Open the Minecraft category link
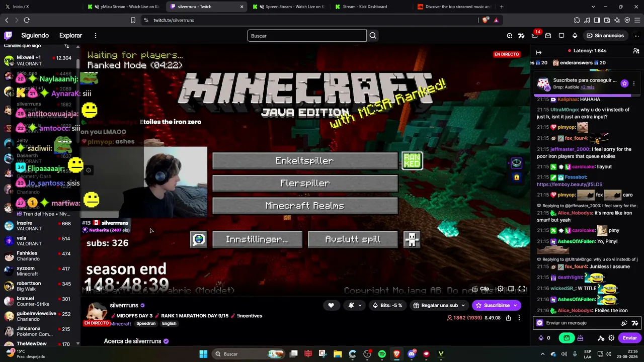 pyautogui.click(x=121, y=323)
